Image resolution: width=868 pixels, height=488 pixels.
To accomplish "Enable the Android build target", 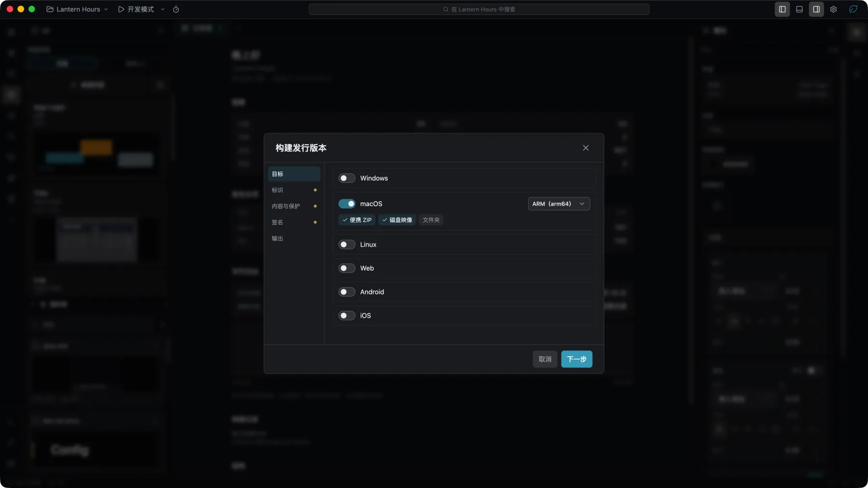I will pyautogui.click(x=347, y=292).
